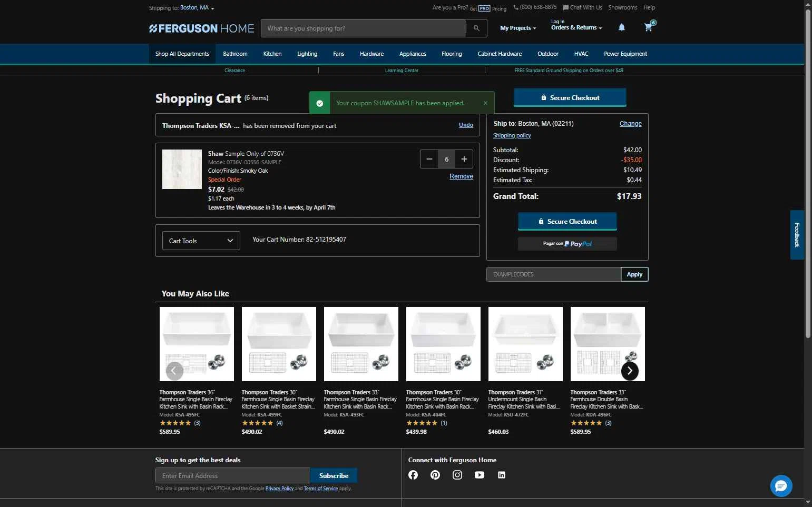This screenshot has height=507, width=812.
Task: Increase Shaw sample quantity
Action: pyautogui.click(x=464, y=159)
